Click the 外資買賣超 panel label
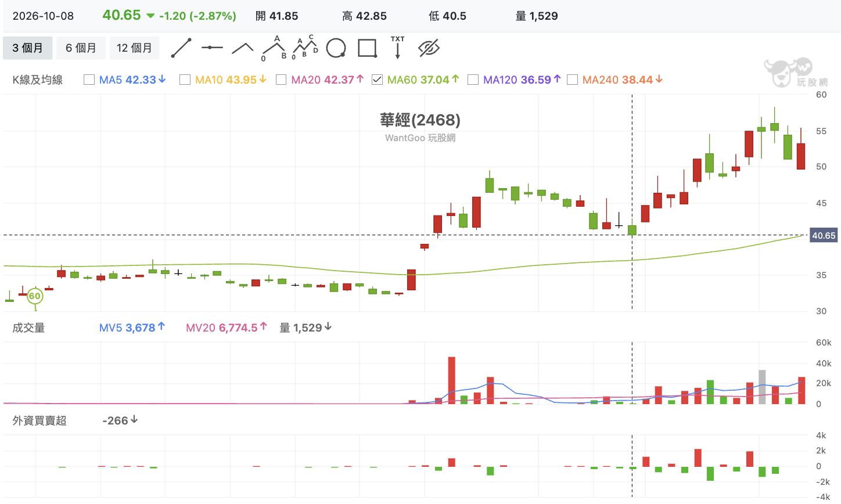Image resolution: width=841 pixels, height=504 pixels. [x=39, y=421]
